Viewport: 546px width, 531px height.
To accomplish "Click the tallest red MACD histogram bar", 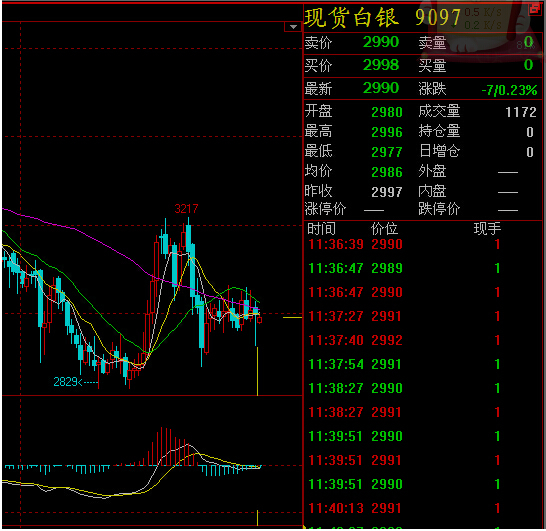I will [x=162, y=446].
